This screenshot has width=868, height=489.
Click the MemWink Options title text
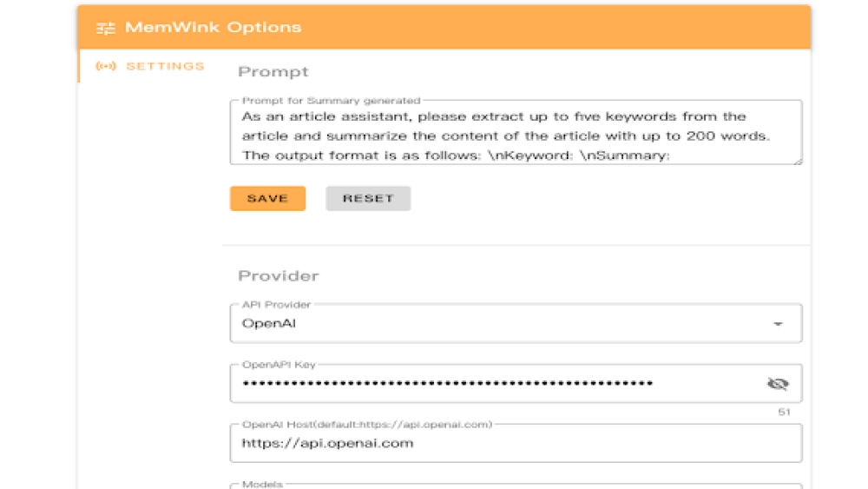[214, 28]
